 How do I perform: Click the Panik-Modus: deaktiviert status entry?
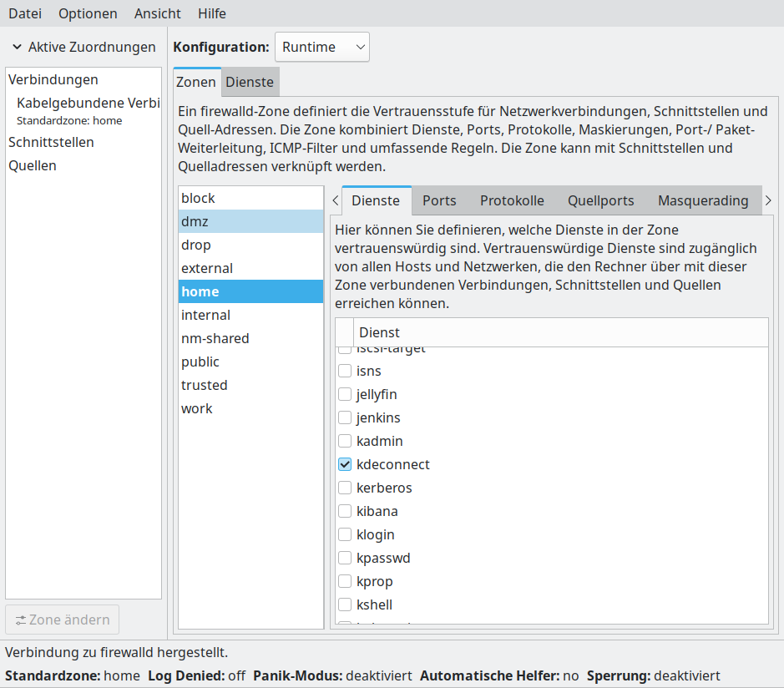click(332, 676)
